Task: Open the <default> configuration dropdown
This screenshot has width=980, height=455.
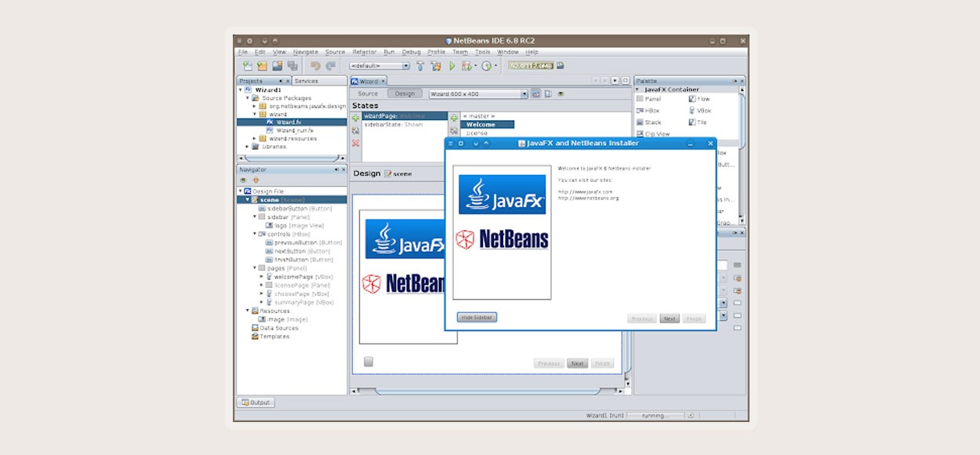Action: 379,66
